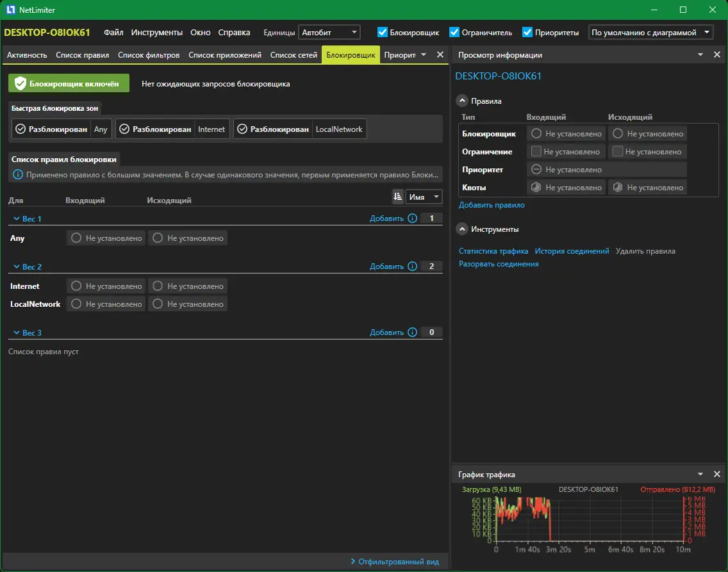Click the Добавить правило link
Viewport: 728px width, 572px height.
(x=492, y=205)
